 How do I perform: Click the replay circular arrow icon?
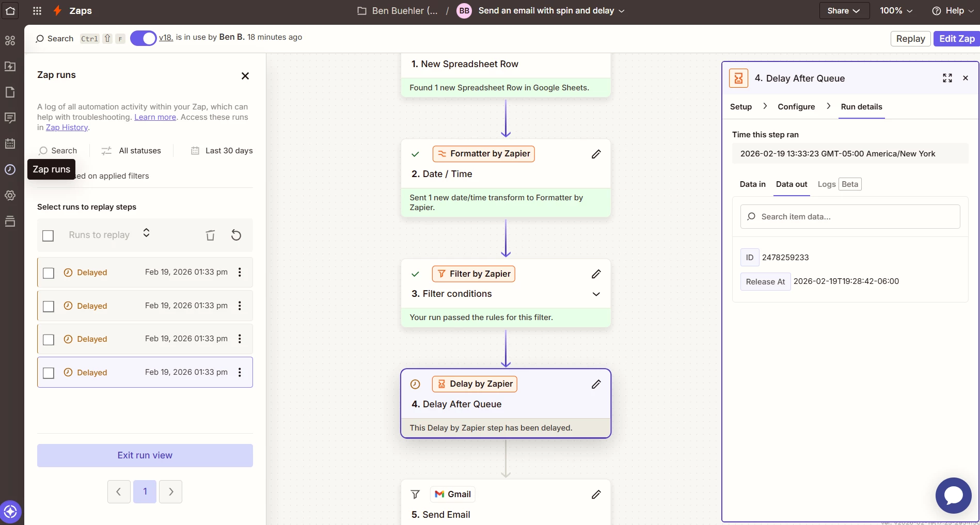click(236, 235)
